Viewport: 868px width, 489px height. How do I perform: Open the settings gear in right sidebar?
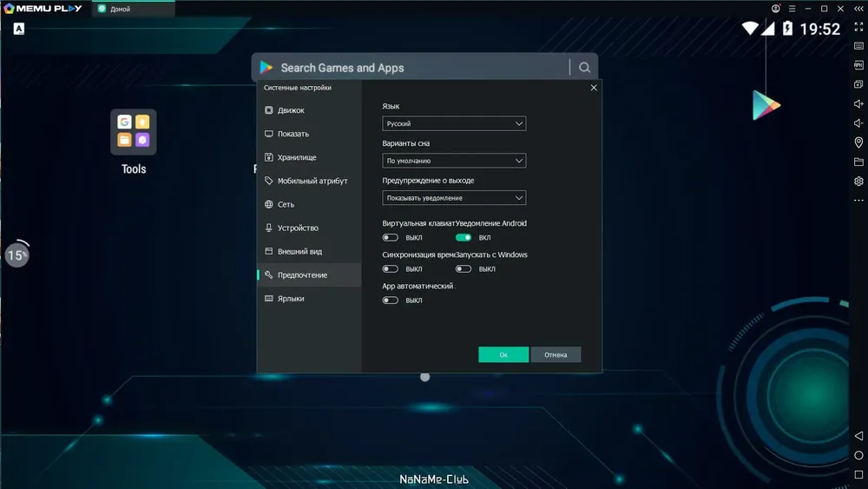click(x=858, y=181)
